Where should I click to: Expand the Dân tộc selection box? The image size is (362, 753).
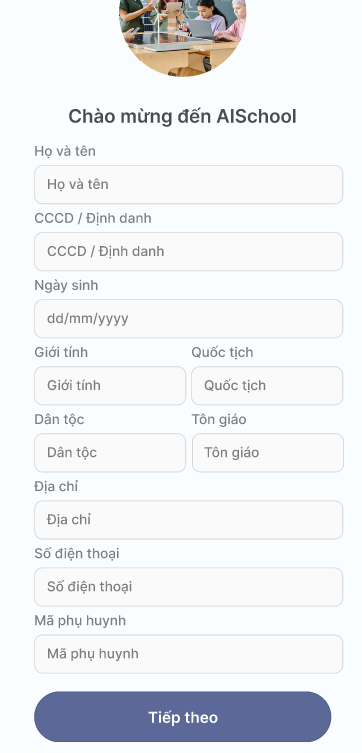110,453
